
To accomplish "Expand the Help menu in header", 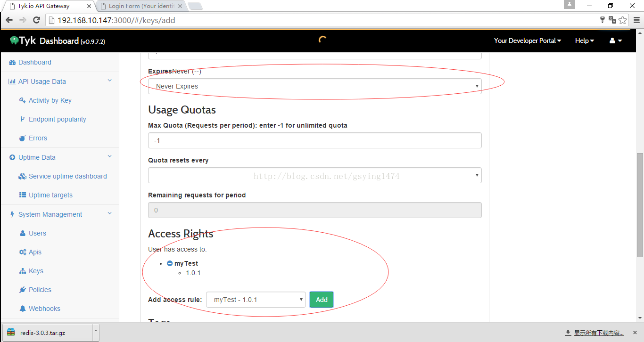I will (585, 41).
